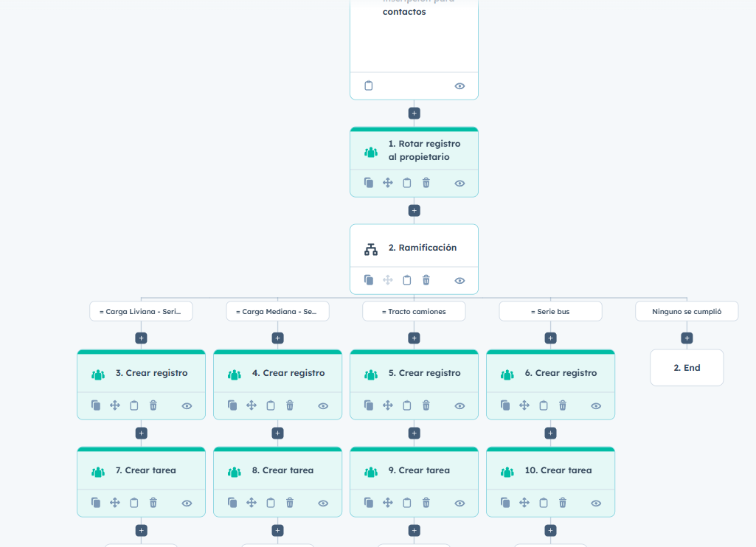This screenshot has height=547, width=756.
Task: Open the 2. Ramificación action title
Action: 422,248
